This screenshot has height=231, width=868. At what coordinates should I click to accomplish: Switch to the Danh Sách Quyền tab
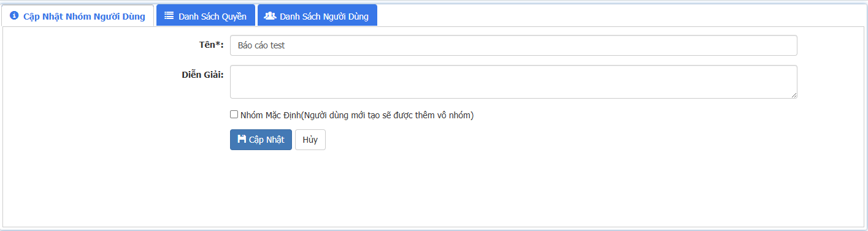pyautogui.click(x=205, y=16)
